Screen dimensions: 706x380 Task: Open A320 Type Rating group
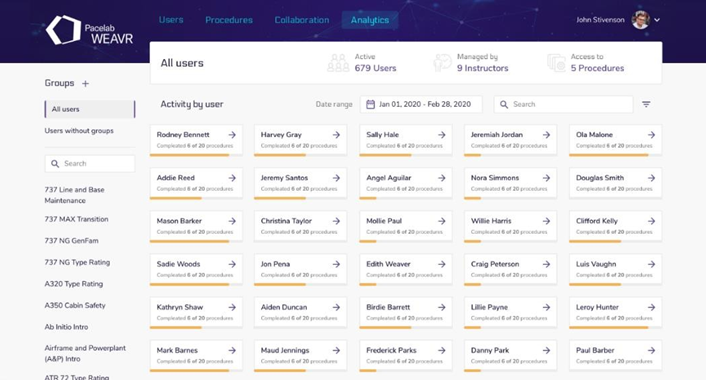(x=73, y=284)
